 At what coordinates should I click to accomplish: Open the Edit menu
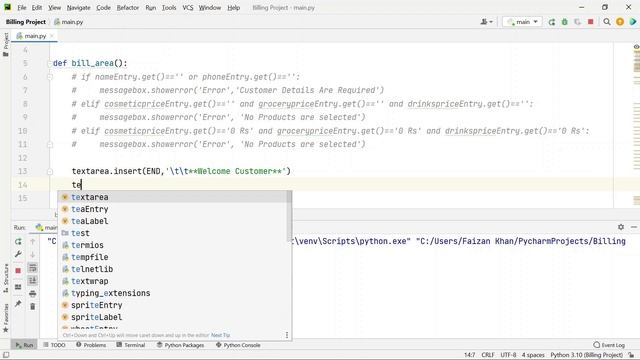click(37, 8)
